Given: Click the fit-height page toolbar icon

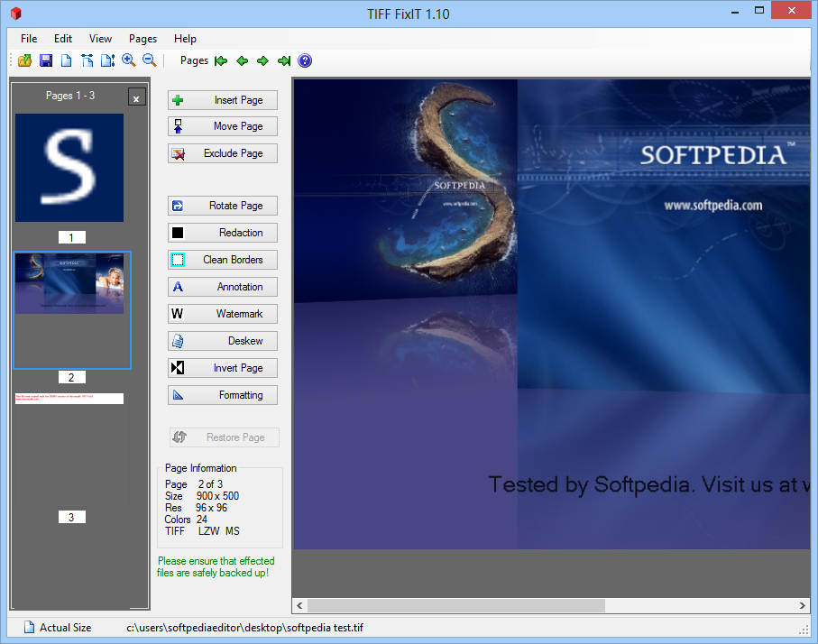Looking at the screenshot, I should 107,60.
